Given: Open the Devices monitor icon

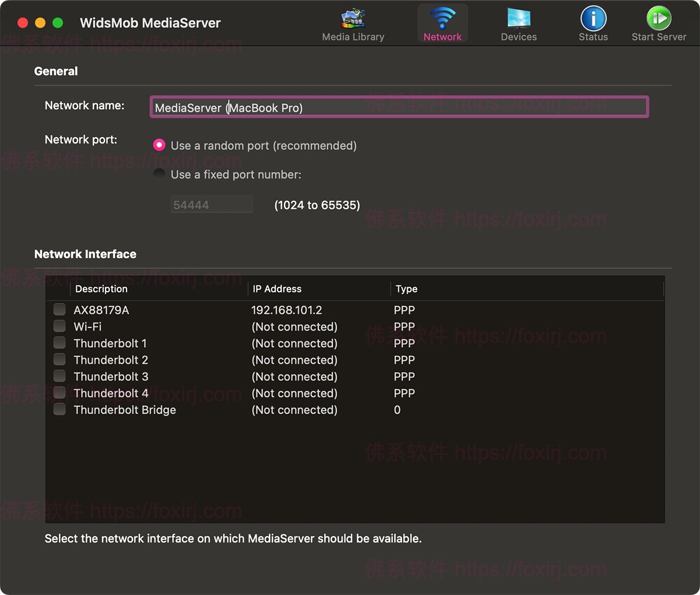Looking at the screenshot, I should [518, 19].
